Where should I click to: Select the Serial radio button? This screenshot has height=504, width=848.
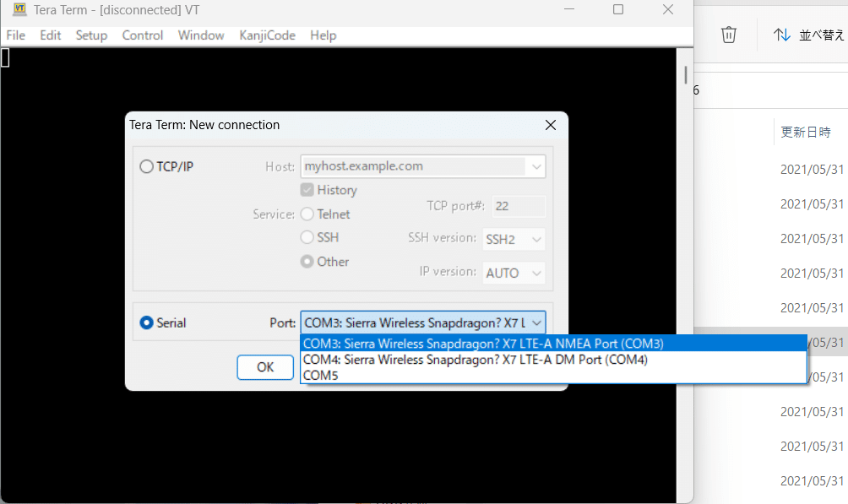pos(147,322)
